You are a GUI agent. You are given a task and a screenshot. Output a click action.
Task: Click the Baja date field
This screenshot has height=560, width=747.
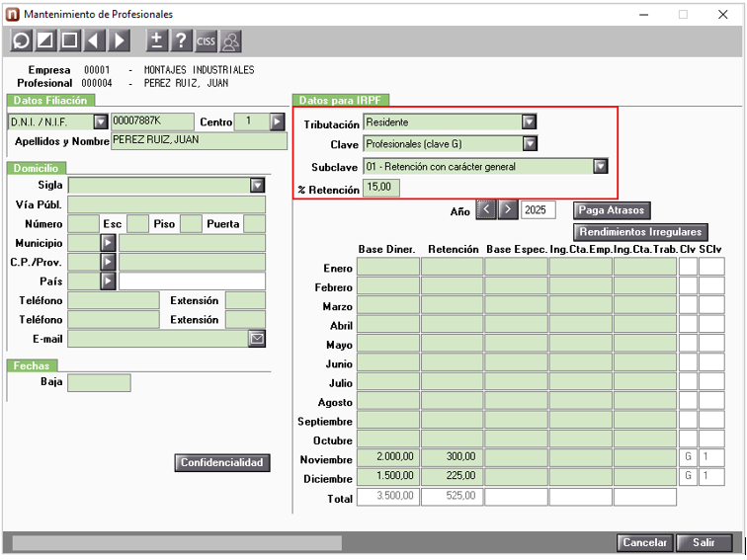click(99, 383)
